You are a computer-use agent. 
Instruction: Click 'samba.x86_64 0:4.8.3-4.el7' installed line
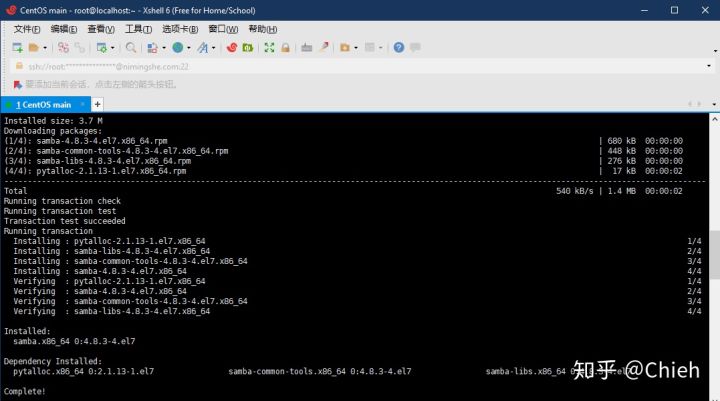pos(74,341)
